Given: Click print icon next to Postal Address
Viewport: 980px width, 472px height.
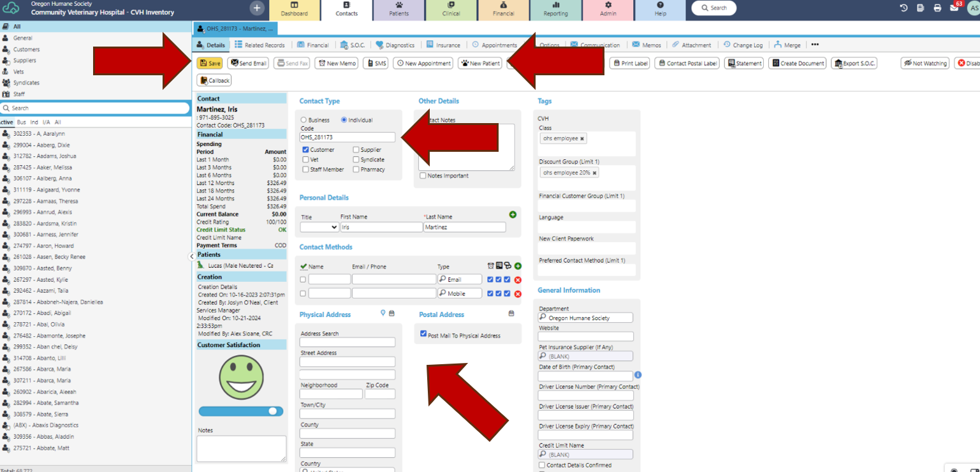Looking at the screenshot, I should coord(511,313).
